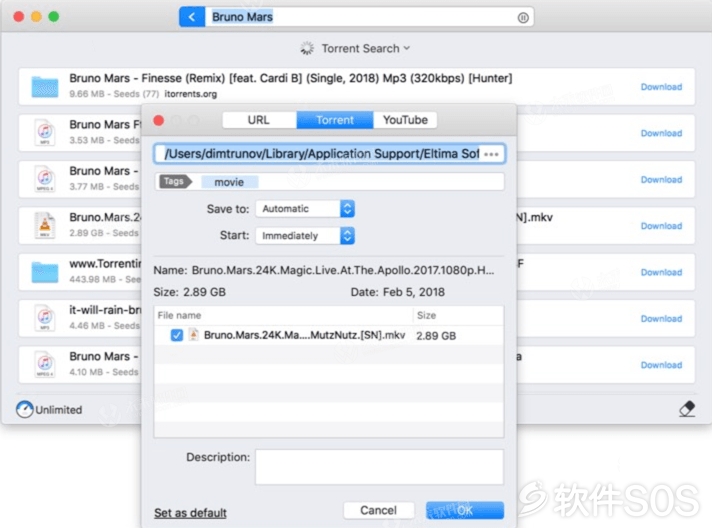The width and height of the screenshot is (712, 528).
Task: Click the MPEG-4 icon of the 3.77 MB result
Action: pos(44,179)
